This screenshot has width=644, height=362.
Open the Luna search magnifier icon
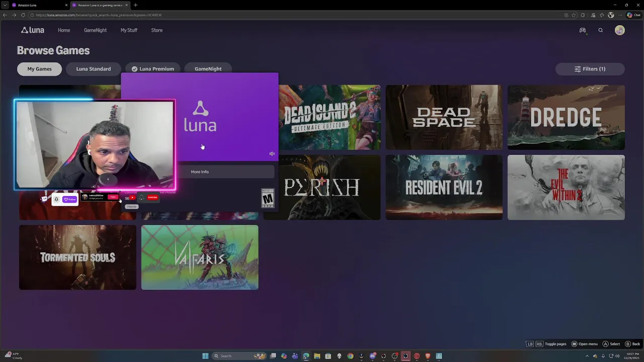[601, 30]
